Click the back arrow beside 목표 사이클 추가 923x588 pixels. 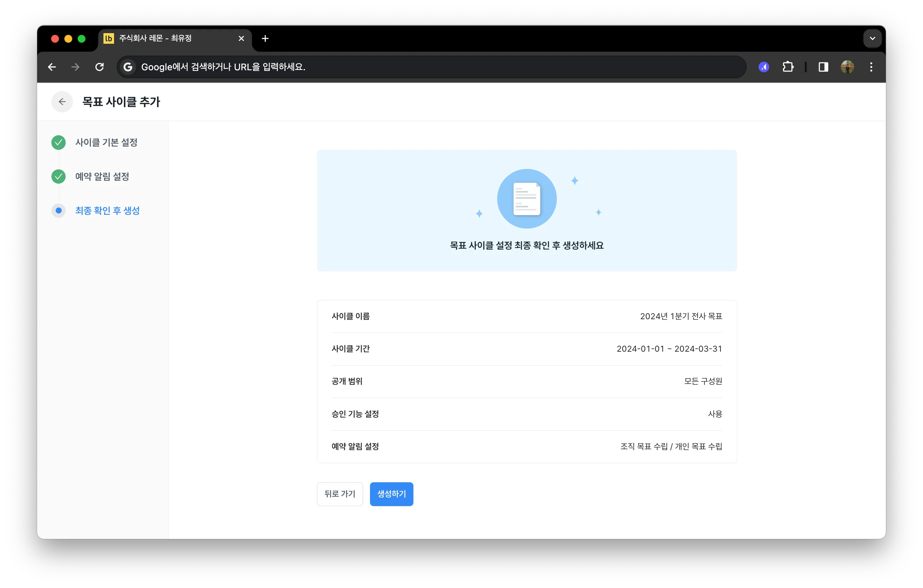[x=62, y=101]
